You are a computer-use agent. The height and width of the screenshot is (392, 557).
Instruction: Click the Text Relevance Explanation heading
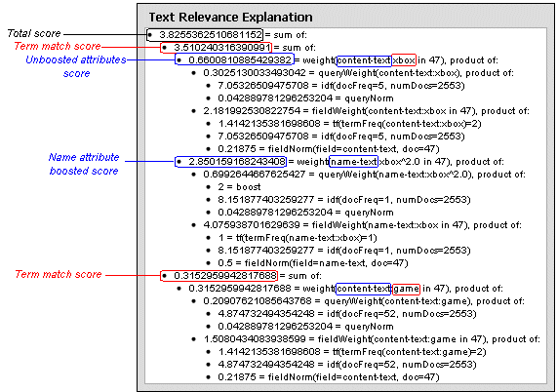[x=230, y=17]
